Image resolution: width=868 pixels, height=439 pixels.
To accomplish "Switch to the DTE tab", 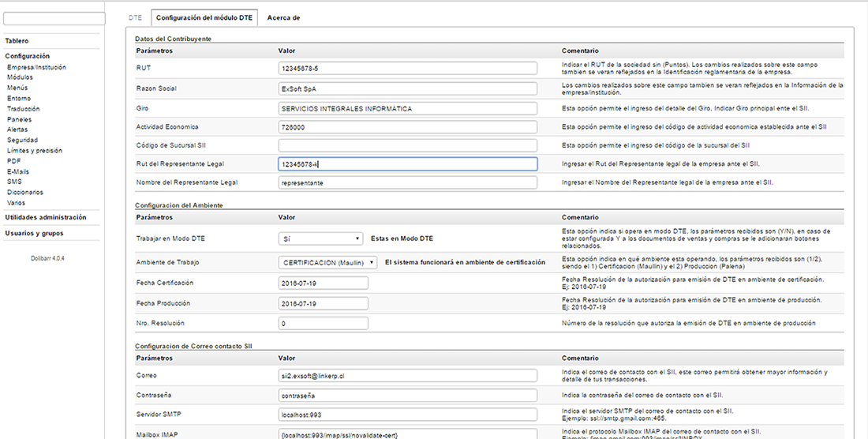I will point(135,17).
